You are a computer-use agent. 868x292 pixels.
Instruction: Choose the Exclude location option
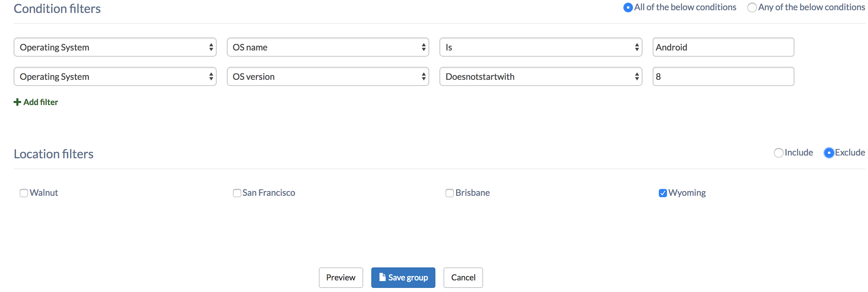829,153
